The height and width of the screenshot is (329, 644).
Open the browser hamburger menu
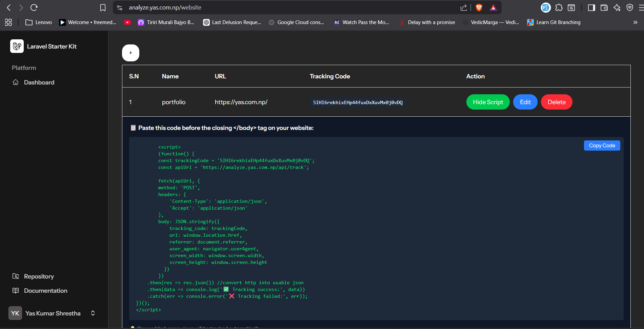tap(641, 7)
